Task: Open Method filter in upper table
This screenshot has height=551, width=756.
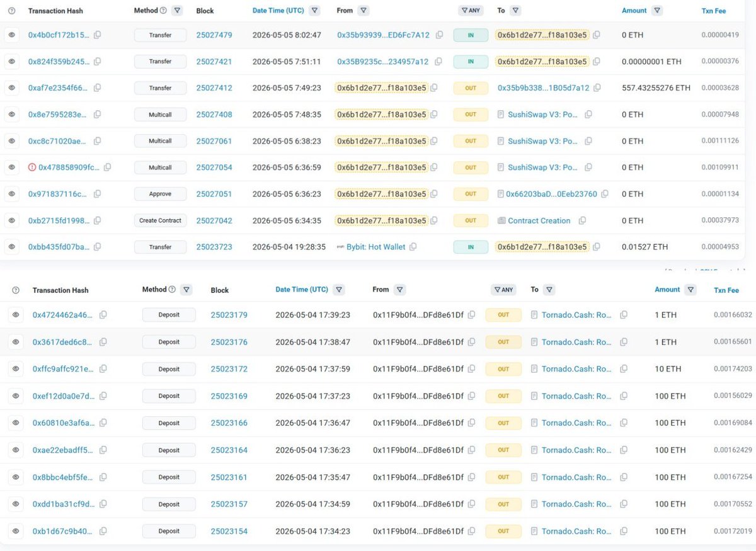Action: point(178,11)
